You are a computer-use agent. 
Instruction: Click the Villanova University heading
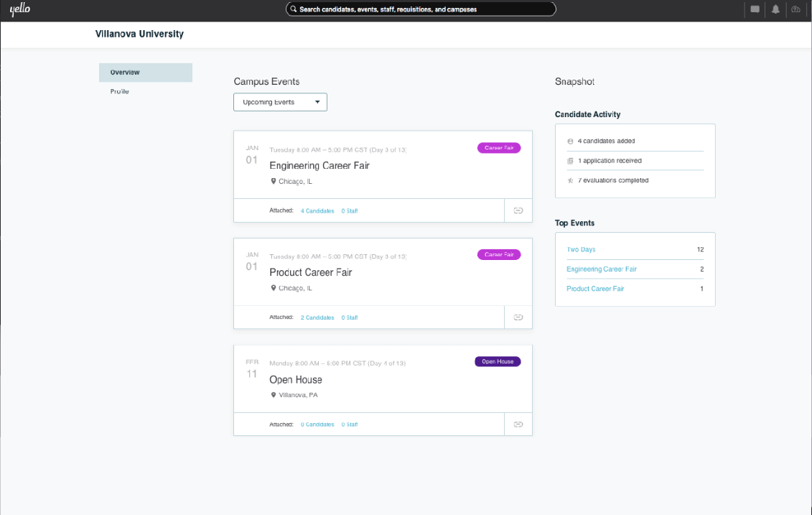[x=139, y=34]
